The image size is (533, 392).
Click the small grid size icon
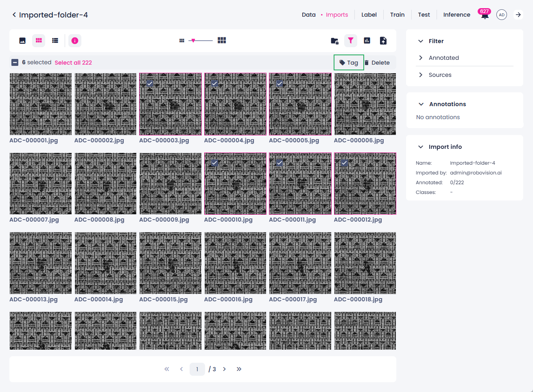point(182,41)
